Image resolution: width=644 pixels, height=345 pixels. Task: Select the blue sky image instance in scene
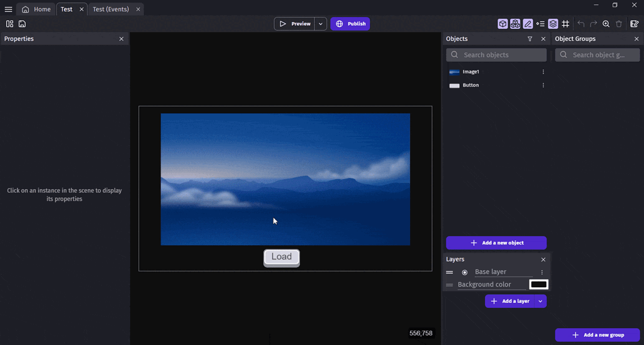click(x=285, y=179)
